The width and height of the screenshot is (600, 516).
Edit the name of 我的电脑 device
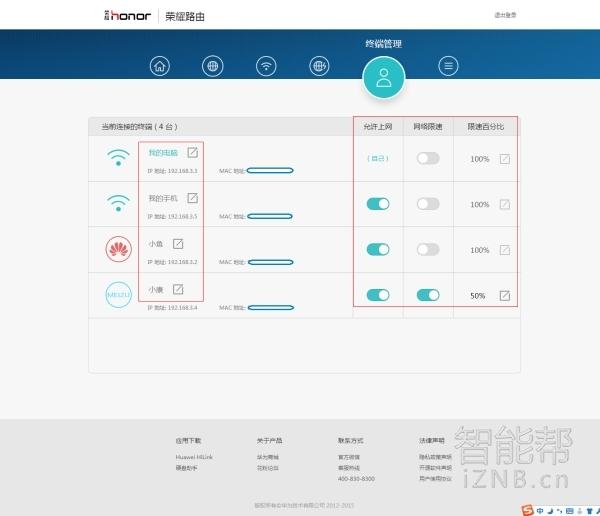pos(192,152)
